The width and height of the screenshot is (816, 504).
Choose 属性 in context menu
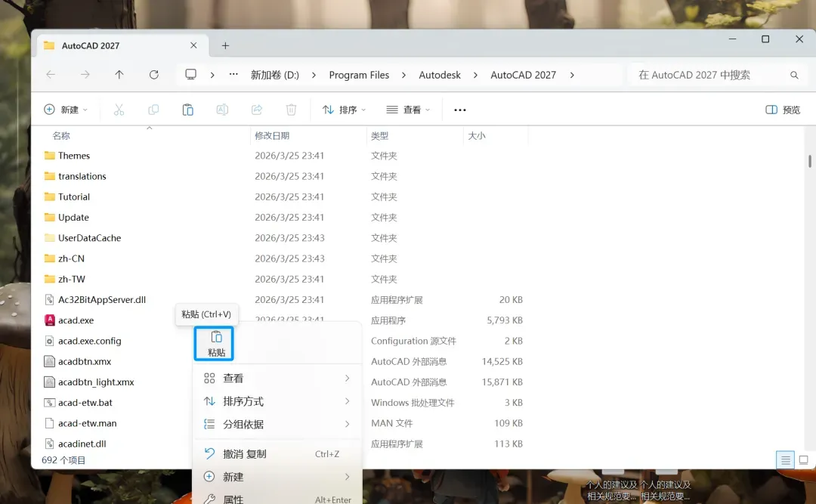pyautogui.click(x=277, y=498)
